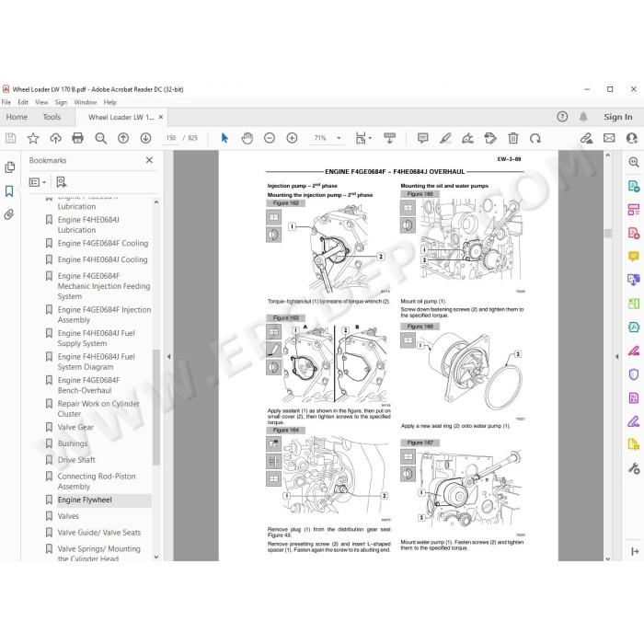Click the find bookmark icon
Screen dimensions: 644x644
pyautogui.click(x=62, y=182)
